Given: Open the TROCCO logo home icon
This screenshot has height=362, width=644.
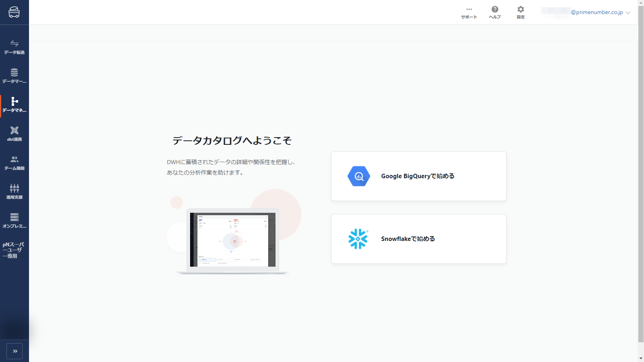Looking at the screenshot, I should click(x=14, y=12).
